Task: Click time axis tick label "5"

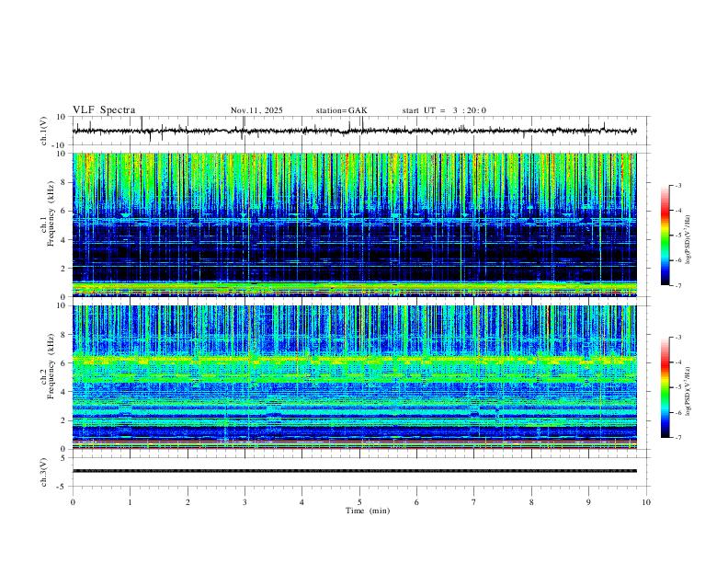Action: (359, 502)
